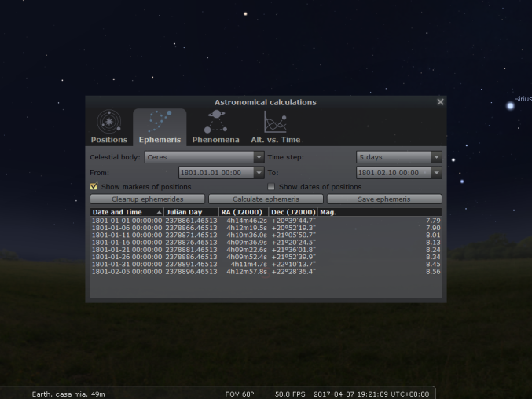Click magnitude value 8.13
The width and height of the screenshot is (532, 399).
(x=433, y=243)
